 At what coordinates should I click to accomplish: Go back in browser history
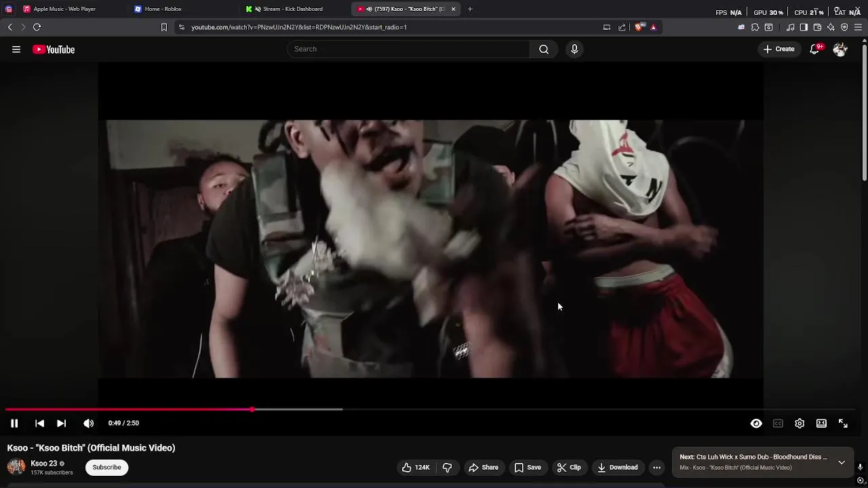click(9, 27)
